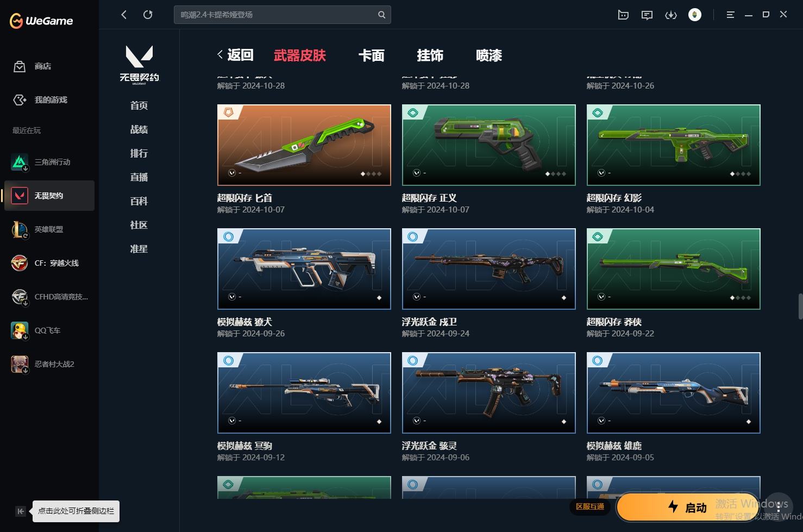Open the messages icon in title bar
803x532 pixels.
pos(647,15)
